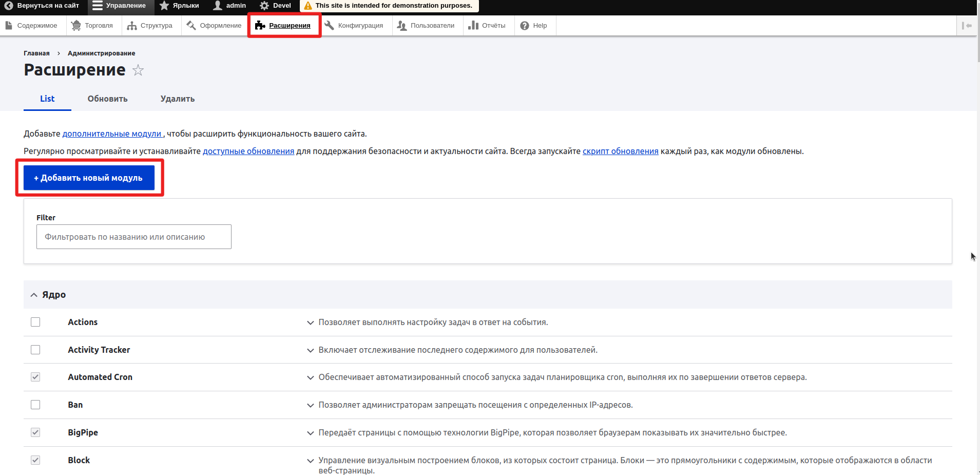Click the module filter text field
This screenshot has width=980, height=475.
click(133, 237)
